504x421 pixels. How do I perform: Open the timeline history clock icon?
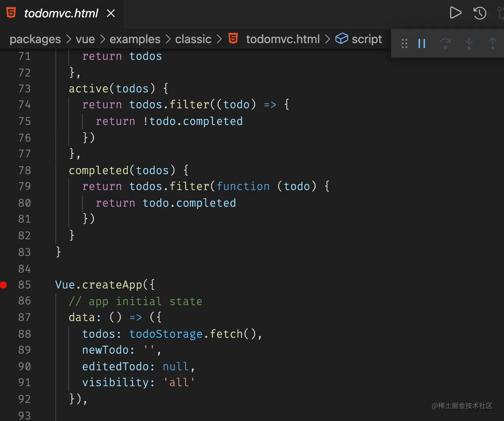480,13
